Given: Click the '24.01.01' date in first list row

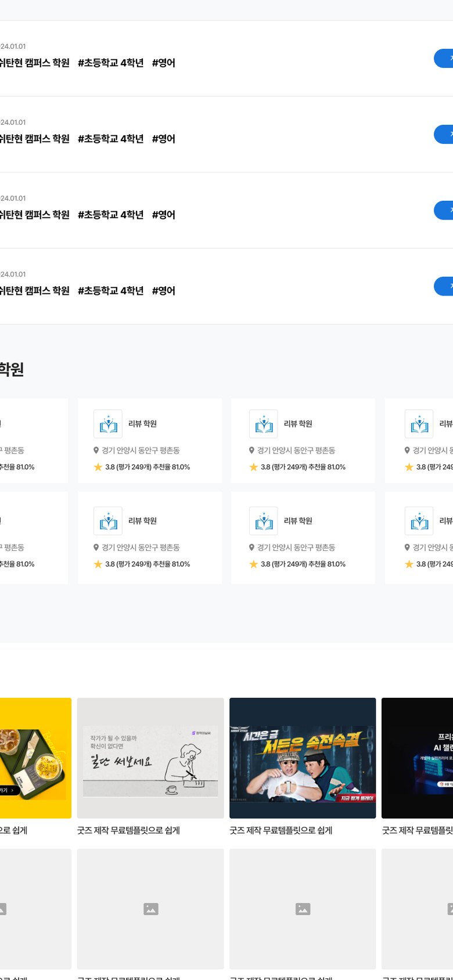Looking at the screenshot, I should (x=13, y=46).
